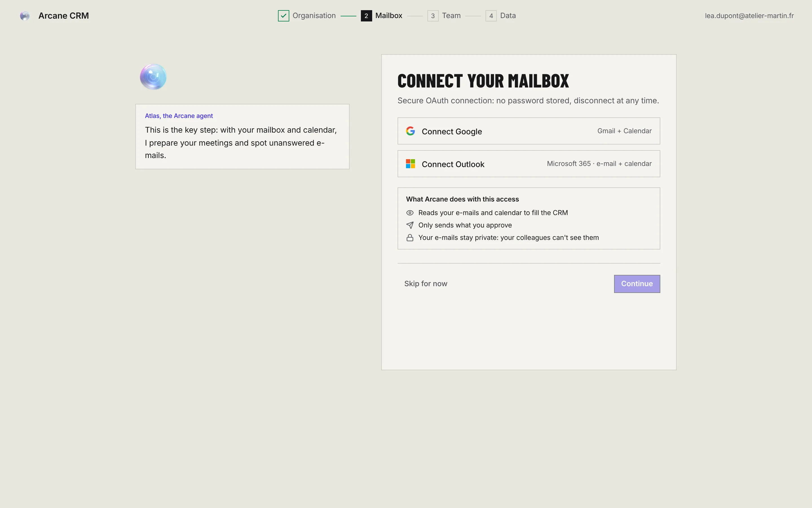Click the eye icon beside Reads your e-mails

(410, 213)
